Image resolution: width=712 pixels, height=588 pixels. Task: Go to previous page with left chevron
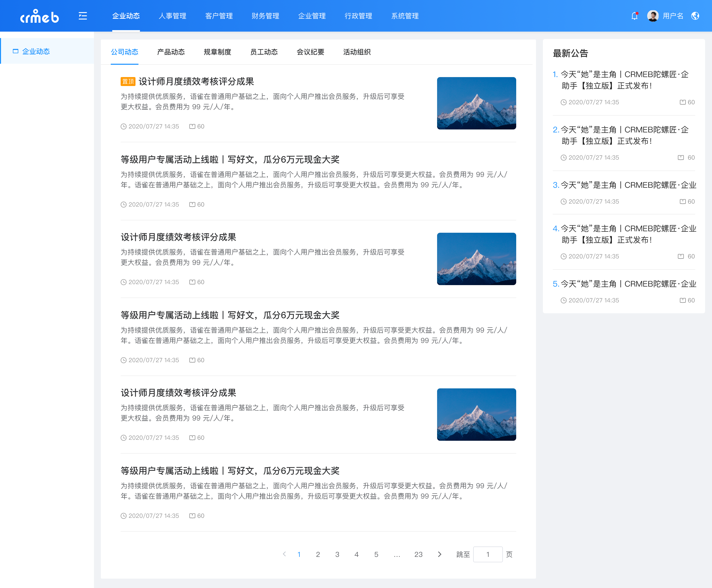[x=284, y=554]
